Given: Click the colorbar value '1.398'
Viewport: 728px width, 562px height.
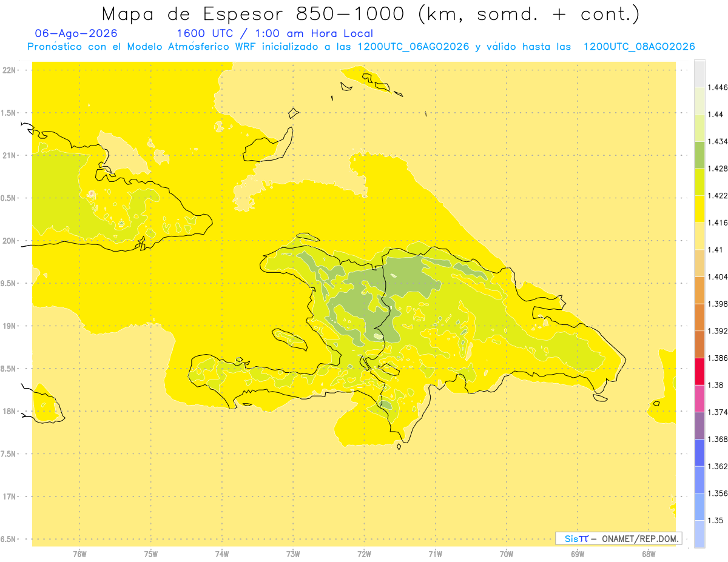Looking at the screenshot, I should pyautogui.click(x=718, y=304).
